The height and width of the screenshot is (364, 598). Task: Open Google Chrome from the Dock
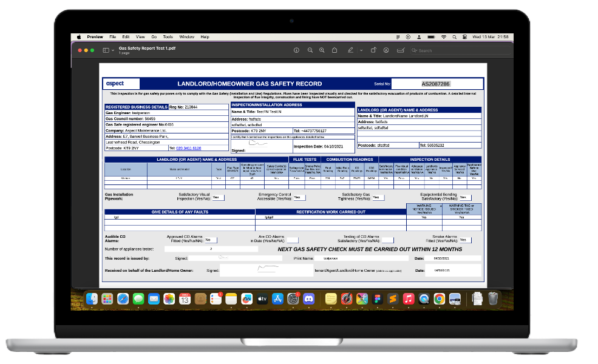pyautogui.click(x=440, y=299)
